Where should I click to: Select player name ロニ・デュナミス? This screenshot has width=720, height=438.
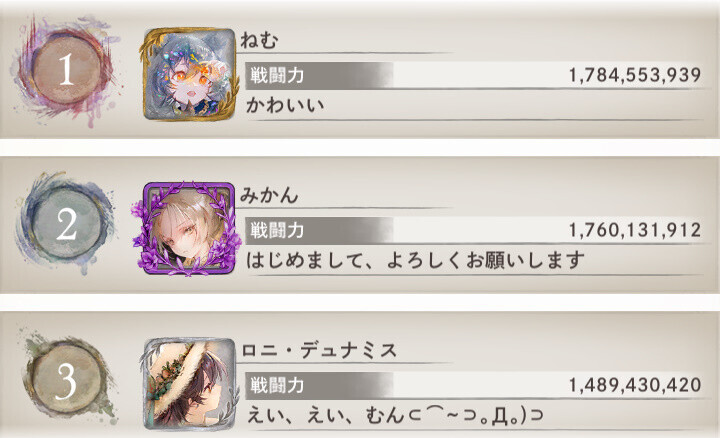tap(319, 350)
